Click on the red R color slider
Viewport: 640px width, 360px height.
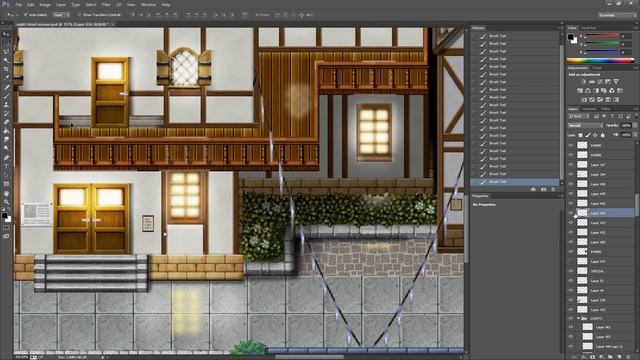[603, 36]
